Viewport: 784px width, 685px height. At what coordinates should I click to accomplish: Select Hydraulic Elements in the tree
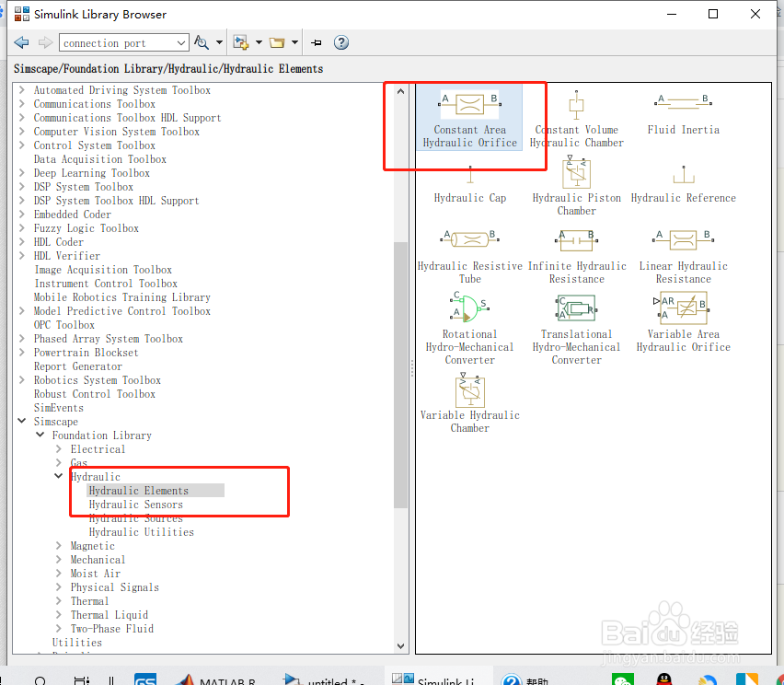(x=139, y=491)
